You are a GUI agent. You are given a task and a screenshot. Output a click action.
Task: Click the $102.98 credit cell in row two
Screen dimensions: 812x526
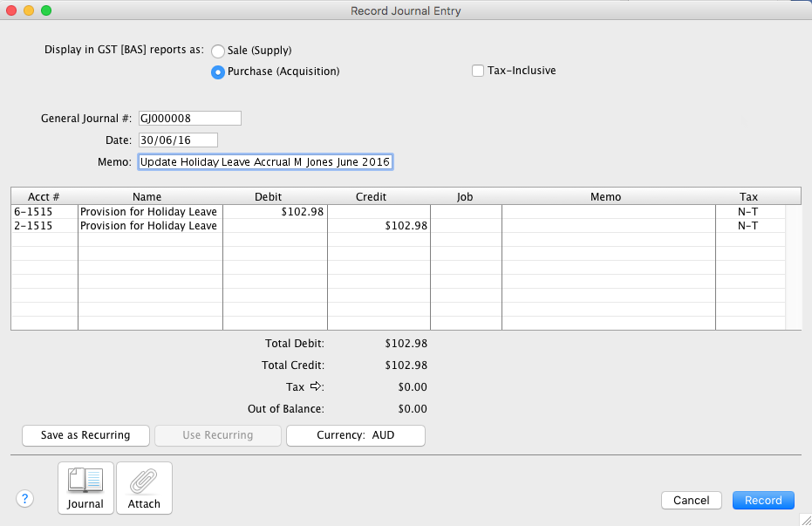(x=379, y=226)
